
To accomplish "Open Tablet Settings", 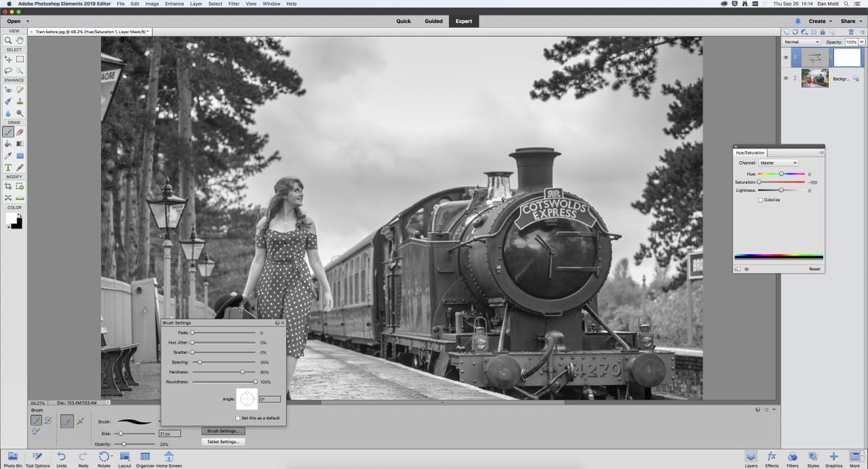I will [222, 440].
